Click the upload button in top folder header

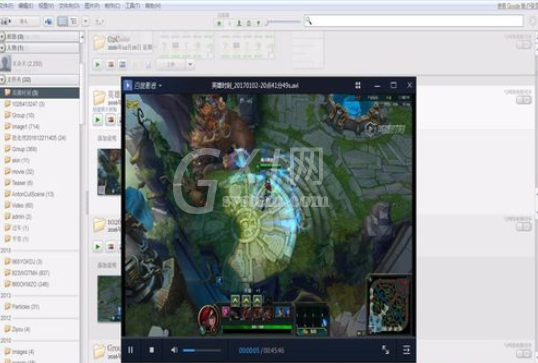(x=171, y=65)
